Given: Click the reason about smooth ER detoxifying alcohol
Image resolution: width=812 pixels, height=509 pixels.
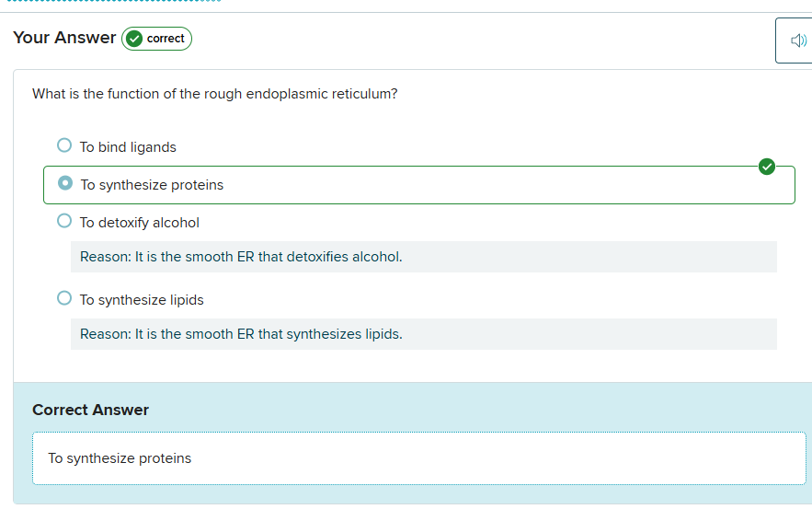Looking at the screenshot, I should 241,257.
